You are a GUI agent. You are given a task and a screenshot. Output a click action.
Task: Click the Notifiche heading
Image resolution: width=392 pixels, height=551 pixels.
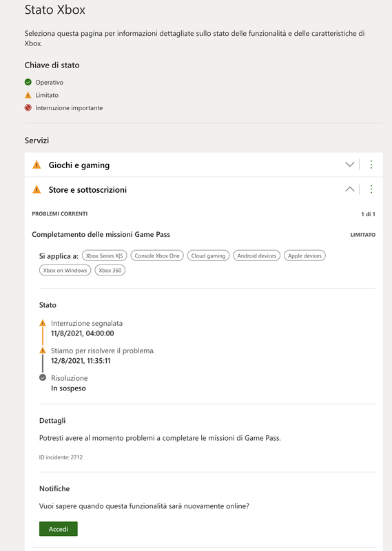point(54,488)
